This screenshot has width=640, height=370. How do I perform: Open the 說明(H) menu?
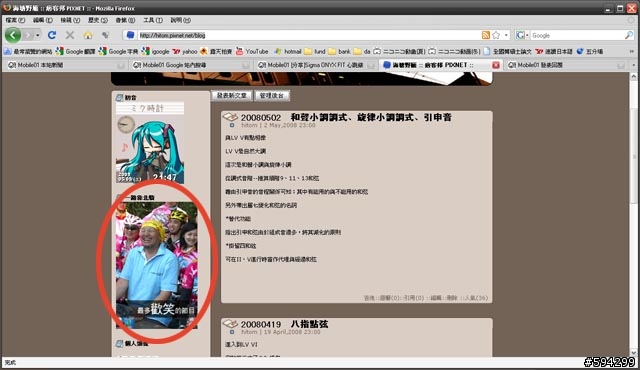(180, 20)
